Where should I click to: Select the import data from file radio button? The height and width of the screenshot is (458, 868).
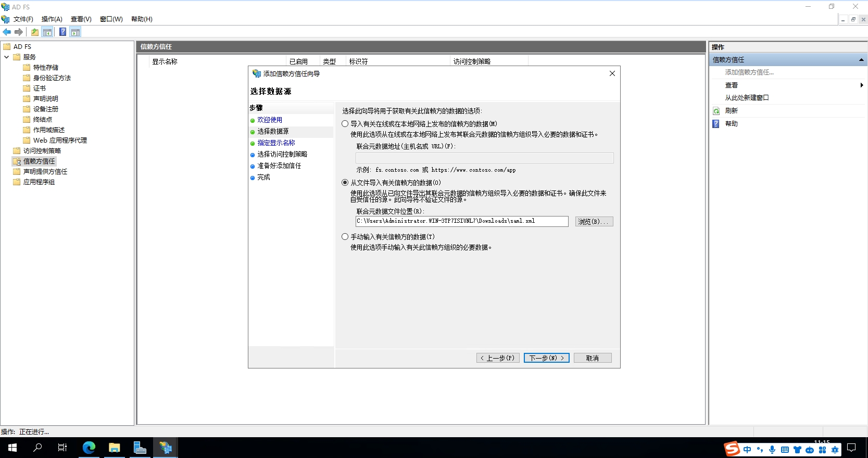click(x=345, y=183)
